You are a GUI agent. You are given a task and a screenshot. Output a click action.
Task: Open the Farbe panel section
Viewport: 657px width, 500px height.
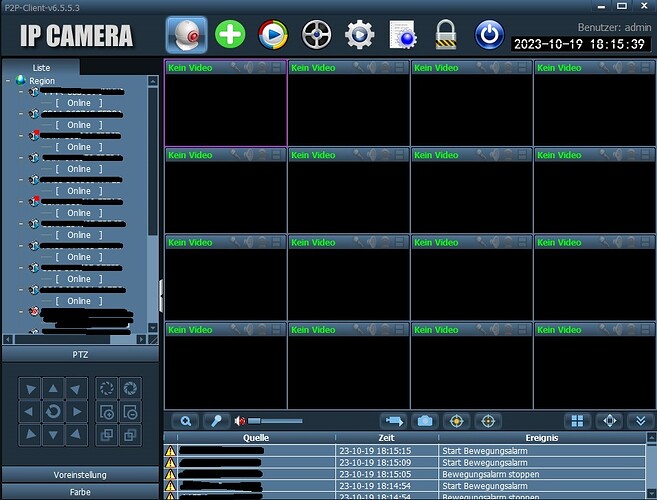(80, 492)
